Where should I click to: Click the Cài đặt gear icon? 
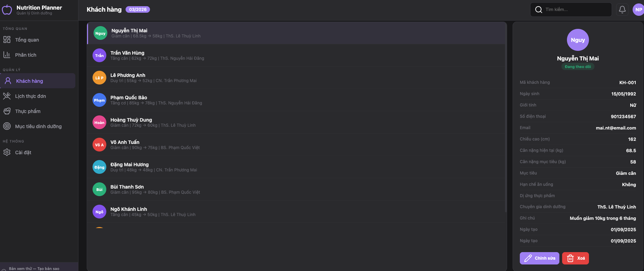(7, 152)
